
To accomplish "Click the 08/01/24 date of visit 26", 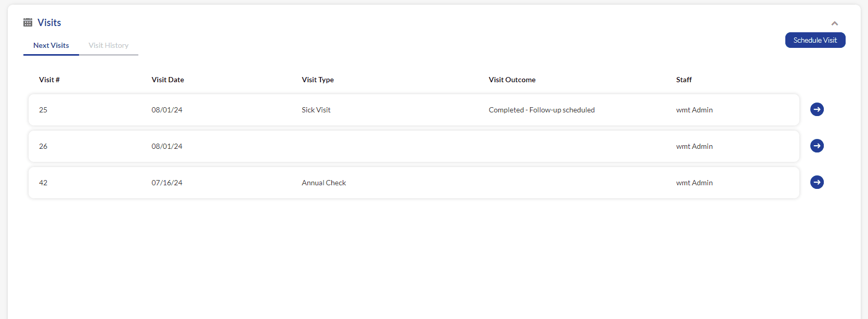I will (167, 146).
